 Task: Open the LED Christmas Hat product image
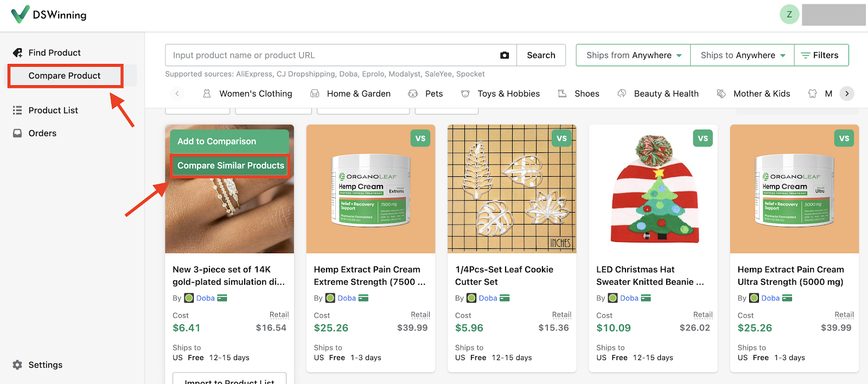[x=653, y=189]
